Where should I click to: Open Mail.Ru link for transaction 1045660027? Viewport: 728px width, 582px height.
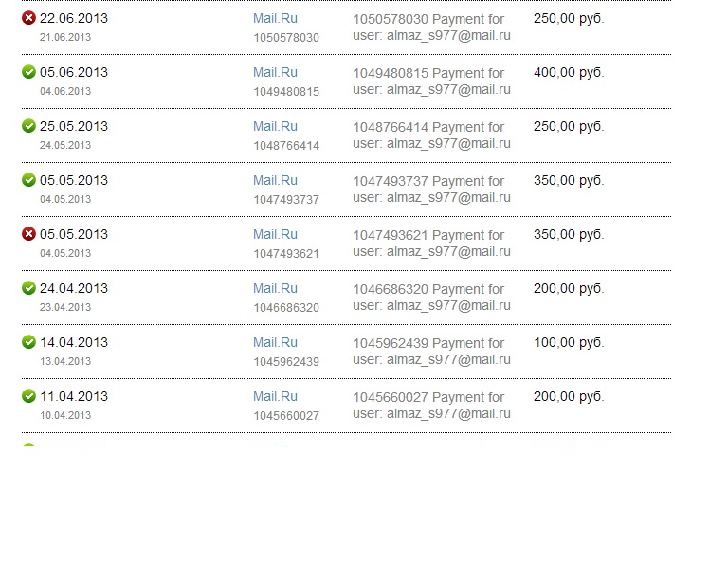[275, 396]
